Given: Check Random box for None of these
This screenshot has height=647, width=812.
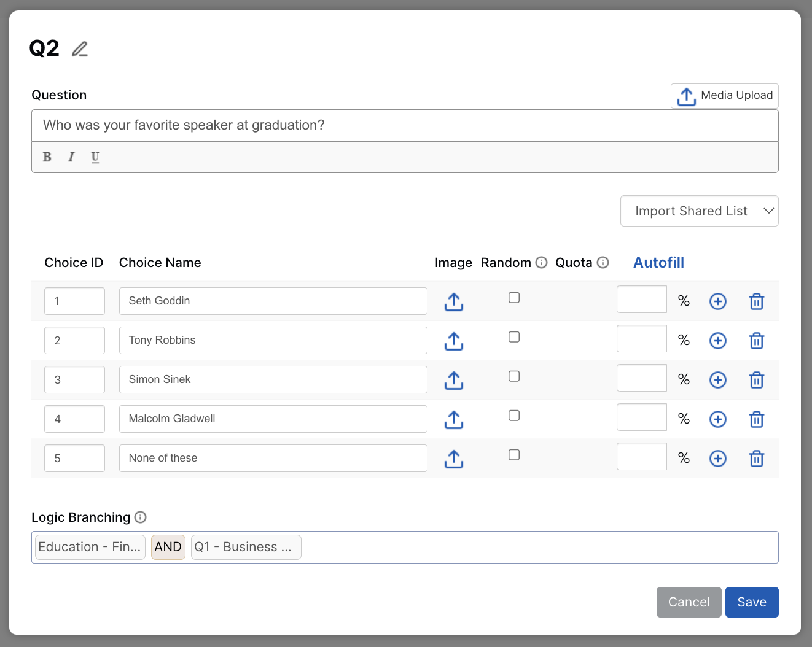Looking at the screenshot, I should (514, 455).
